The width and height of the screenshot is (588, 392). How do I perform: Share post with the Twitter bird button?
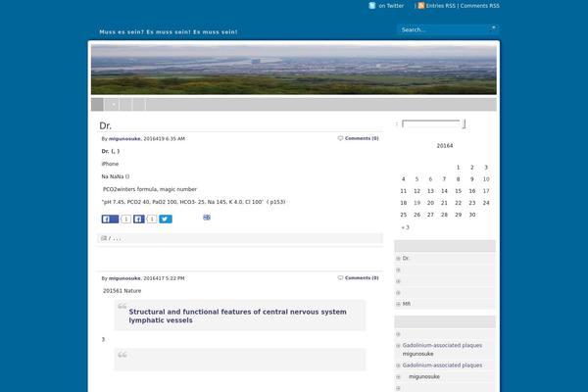(166, 220)
